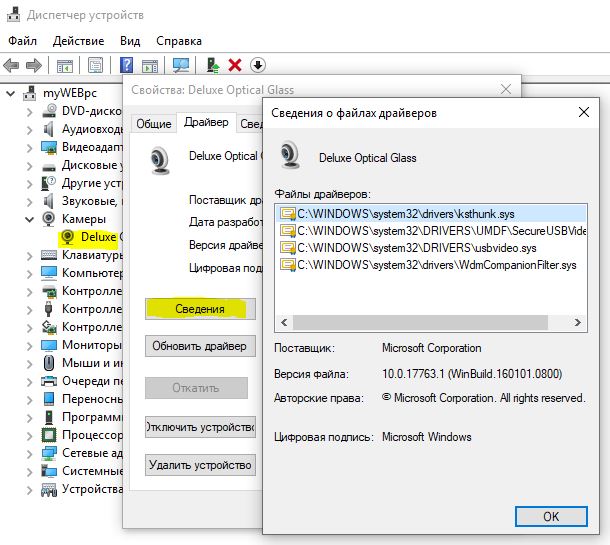Select the Мыши mouse category icon
Image resolution: width=610 pixels, height=545 pixels.
(49, 363)
